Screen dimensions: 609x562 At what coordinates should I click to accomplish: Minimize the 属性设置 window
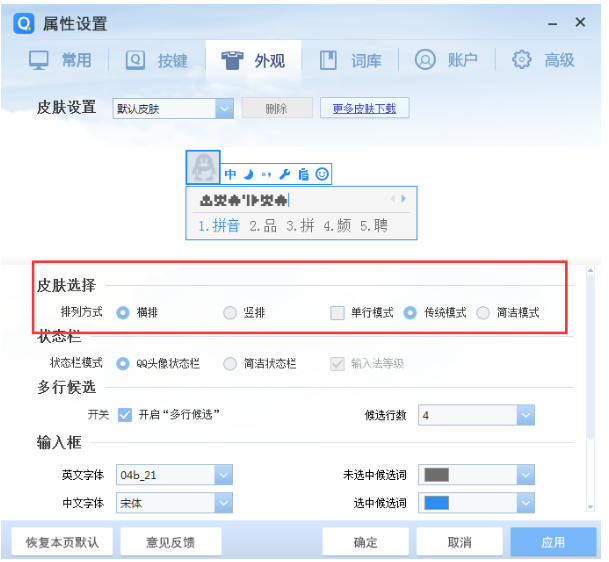click(x=553, y=23)
